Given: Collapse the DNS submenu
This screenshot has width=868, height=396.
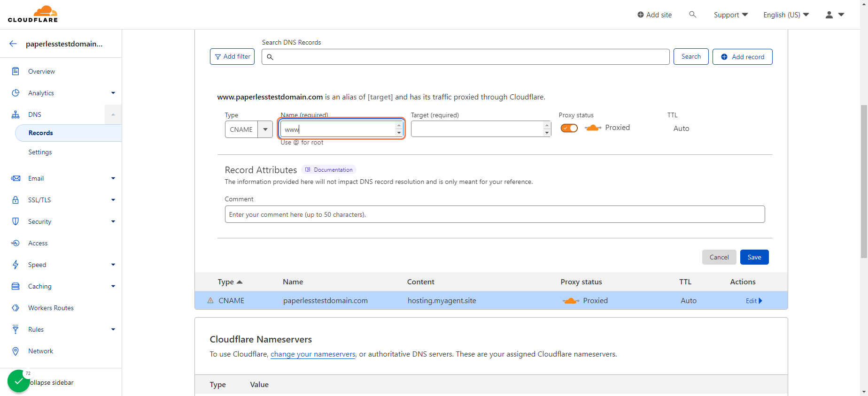Looking at the screenshot, I should click(x=113, y=114).
